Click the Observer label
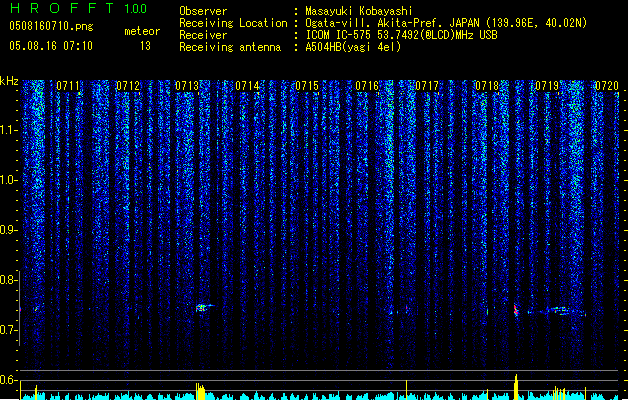Screen dimensions: 629x400 click(x=203, y=11)
